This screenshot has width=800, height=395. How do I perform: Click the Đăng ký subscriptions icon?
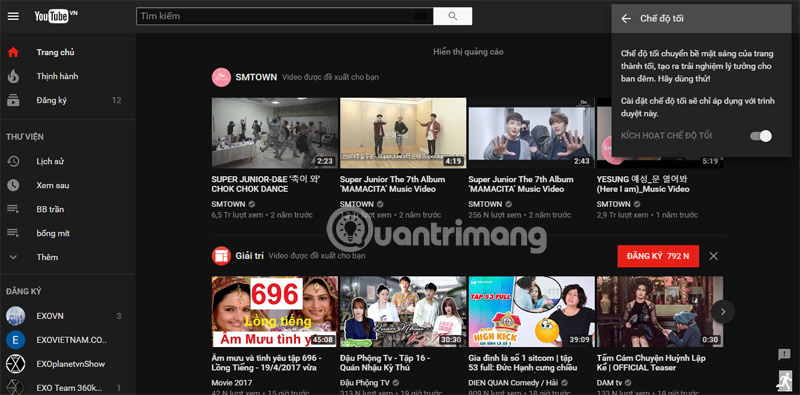[13, 100]
